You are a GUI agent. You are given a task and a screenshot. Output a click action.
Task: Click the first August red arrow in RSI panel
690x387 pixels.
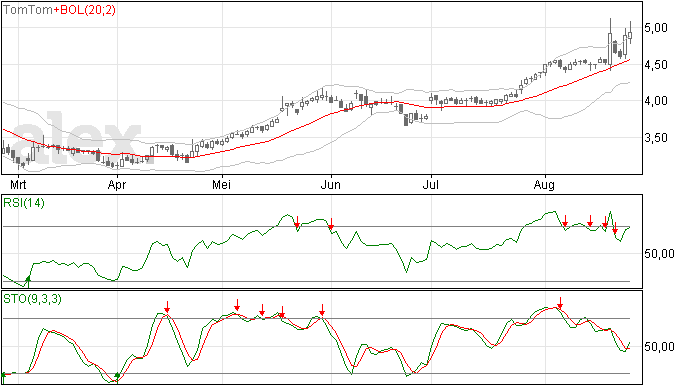tap(565, 221)
